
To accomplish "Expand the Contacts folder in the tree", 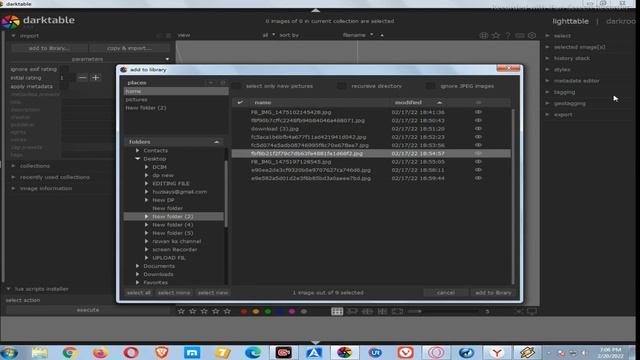I will 138,151.
